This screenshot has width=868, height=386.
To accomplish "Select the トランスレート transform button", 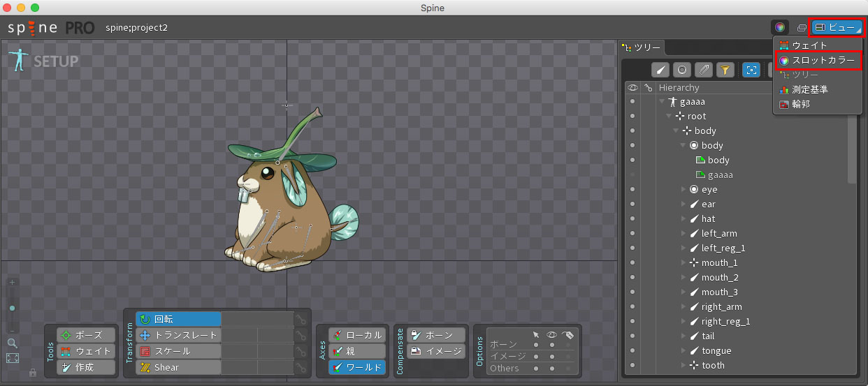I will (178, 335).
